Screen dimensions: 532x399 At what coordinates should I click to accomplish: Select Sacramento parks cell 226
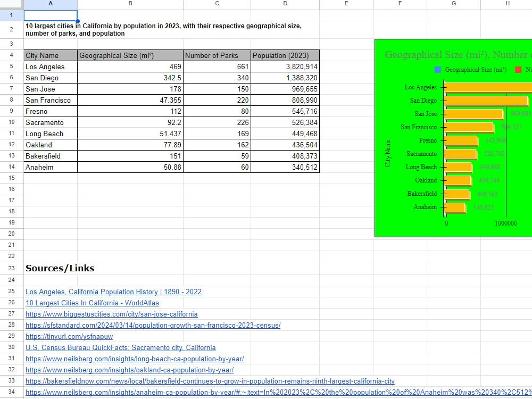pos(217,123)
